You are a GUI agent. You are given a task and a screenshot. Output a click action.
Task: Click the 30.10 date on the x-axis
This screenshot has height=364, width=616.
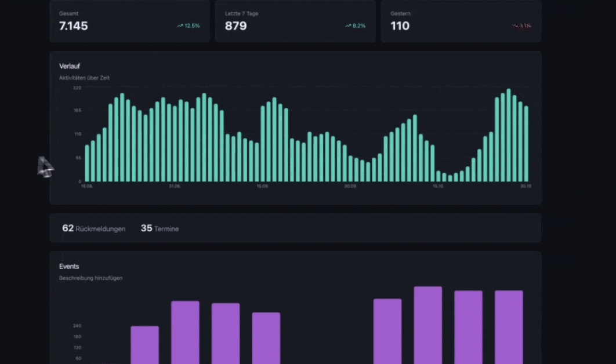coord(526,186)
